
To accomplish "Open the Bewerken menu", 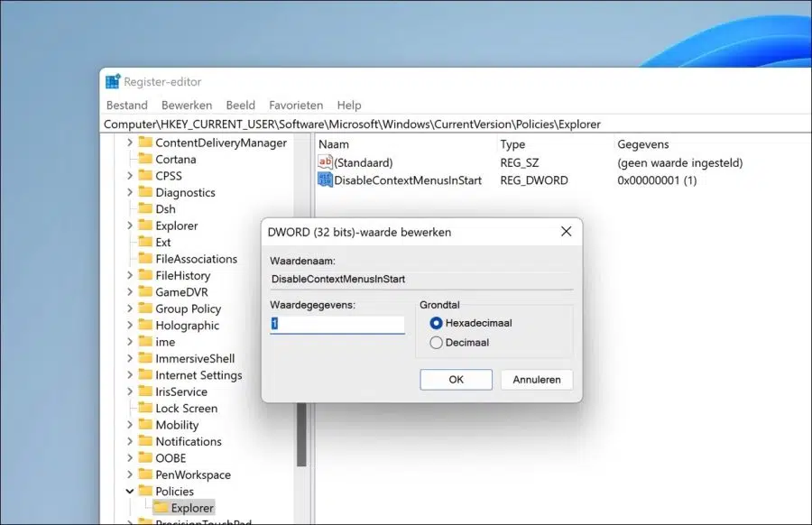I will point(187,106).
